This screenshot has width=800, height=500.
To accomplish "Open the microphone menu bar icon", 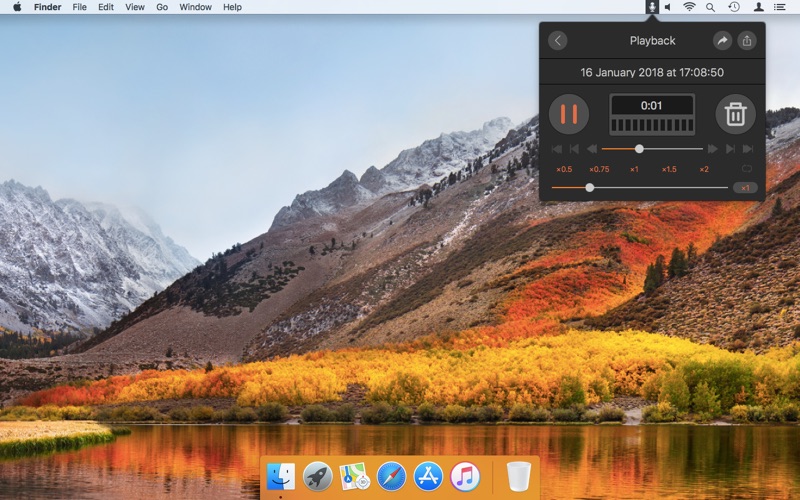I will (x=652, y=7).
